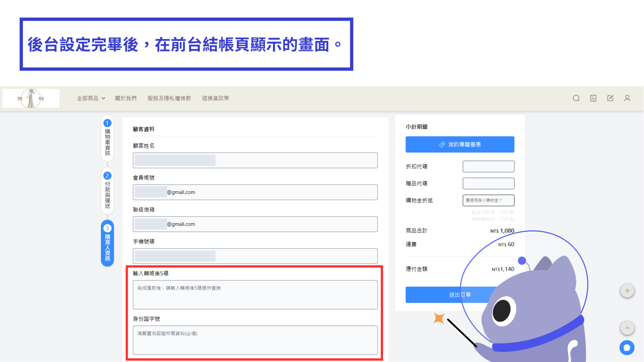
Task: Open 服務及隱私權條款 page
Action: click(169, 98)
